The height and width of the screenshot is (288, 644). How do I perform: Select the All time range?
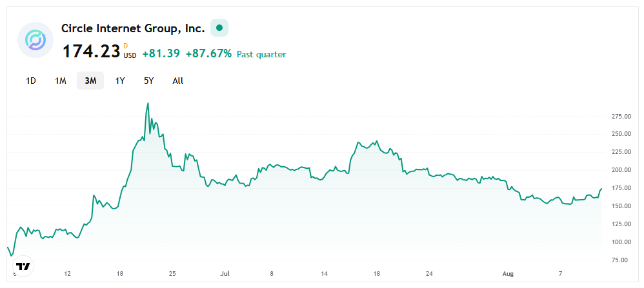tap(178, 81)
